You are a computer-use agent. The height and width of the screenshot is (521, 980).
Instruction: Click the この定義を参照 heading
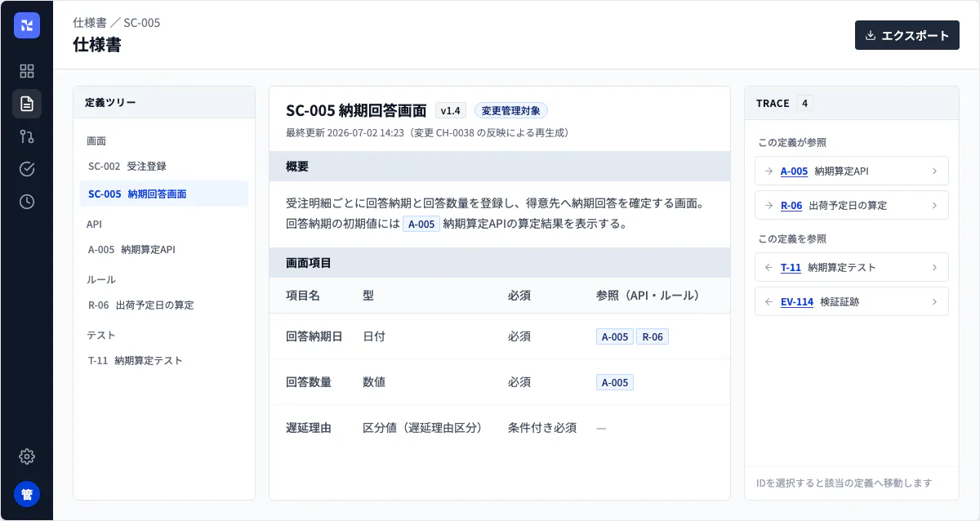(792, 239)
